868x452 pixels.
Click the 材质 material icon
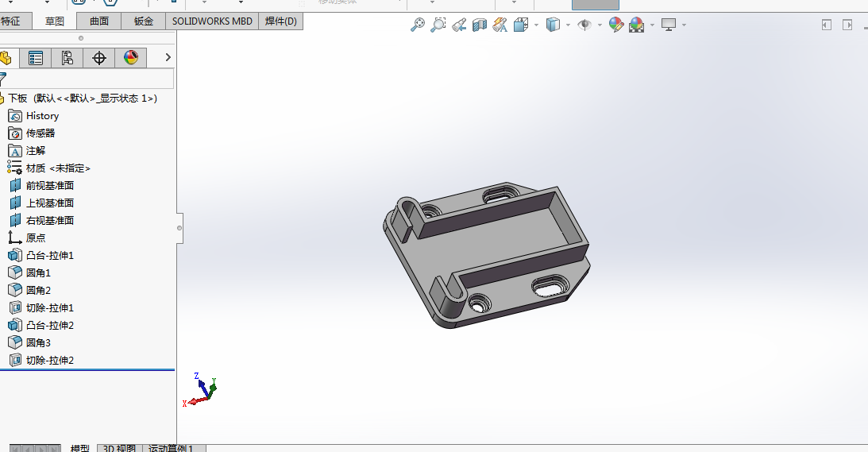click(x=15, y=168)
